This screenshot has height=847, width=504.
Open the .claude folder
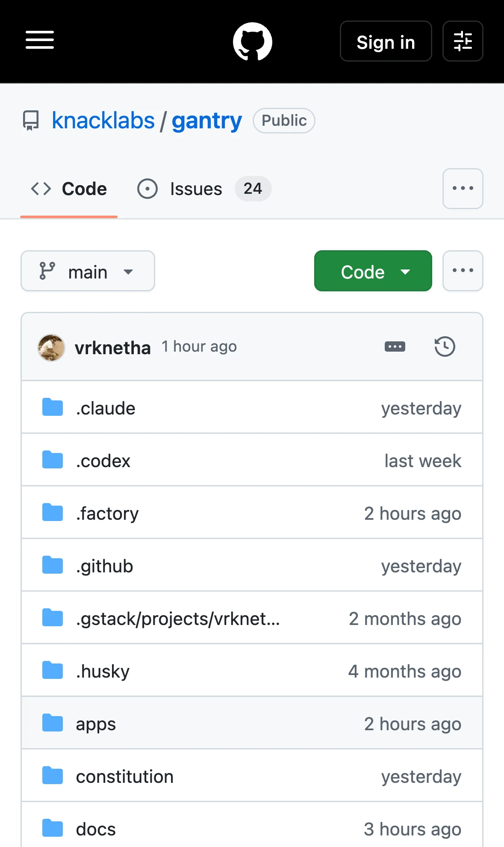(x=106, y=409)
